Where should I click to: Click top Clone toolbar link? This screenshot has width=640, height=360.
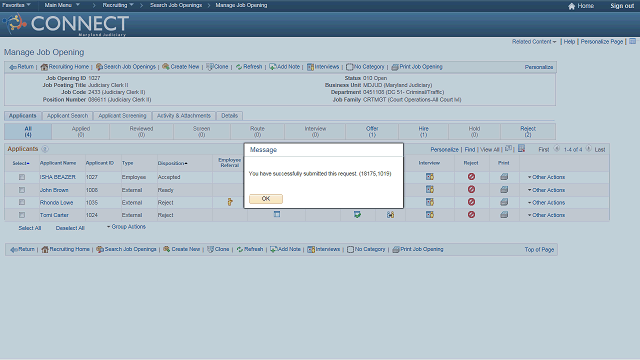(x=218, y=67)
